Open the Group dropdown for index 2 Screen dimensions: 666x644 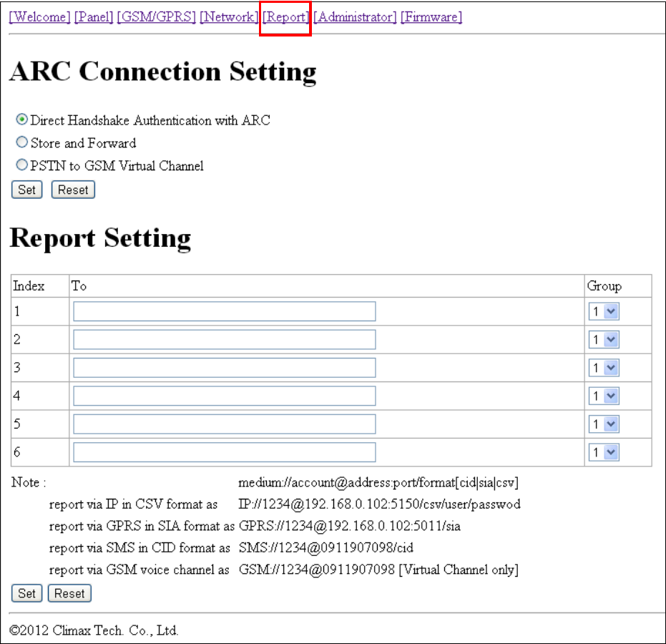[604, 339]
